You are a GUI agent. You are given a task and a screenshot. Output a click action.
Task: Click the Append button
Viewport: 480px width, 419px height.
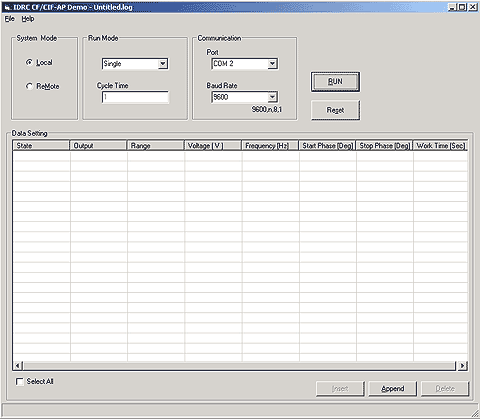pos(393,389)
